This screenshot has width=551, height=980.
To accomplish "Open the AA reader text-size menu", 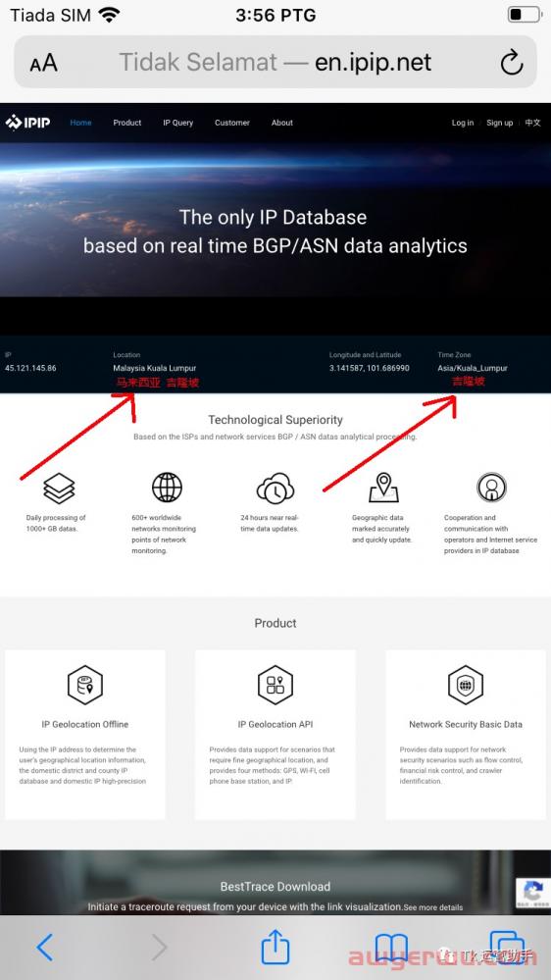I will [x=43, y=63].
